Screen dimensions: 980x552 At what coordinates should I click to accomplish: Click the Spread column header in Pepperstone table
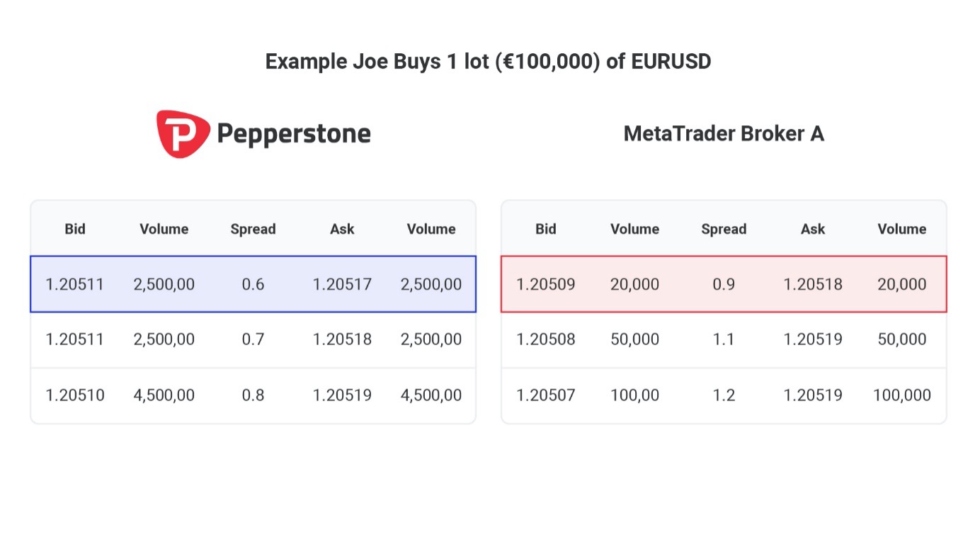coord(253,229)
